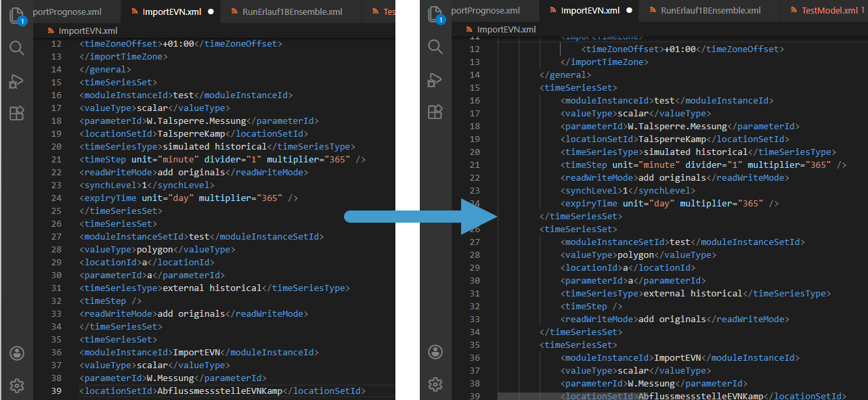Click the TalsperreKamp locationSetId line in the right window

675,139
